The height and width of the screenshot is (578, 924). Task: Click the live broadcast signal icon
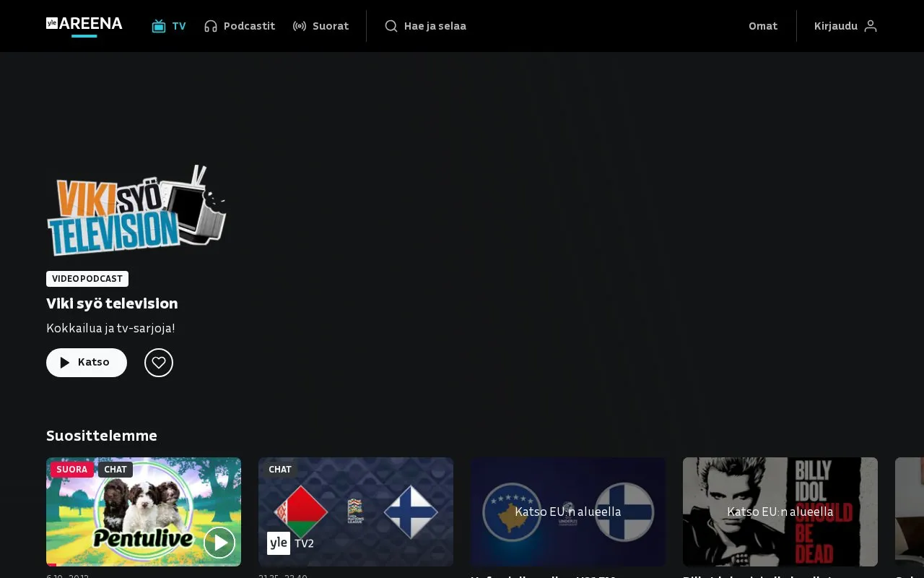click(300, 26)
